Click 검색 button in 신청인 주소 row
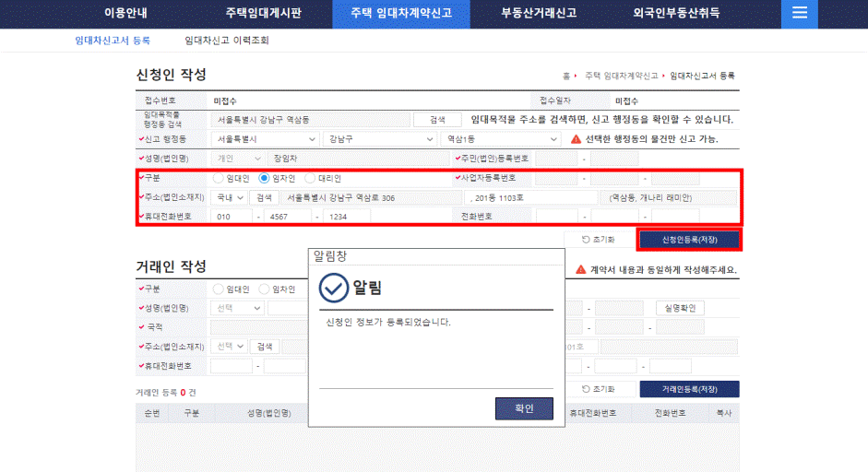This screenshot has height=472, width=868. (264, 197)
